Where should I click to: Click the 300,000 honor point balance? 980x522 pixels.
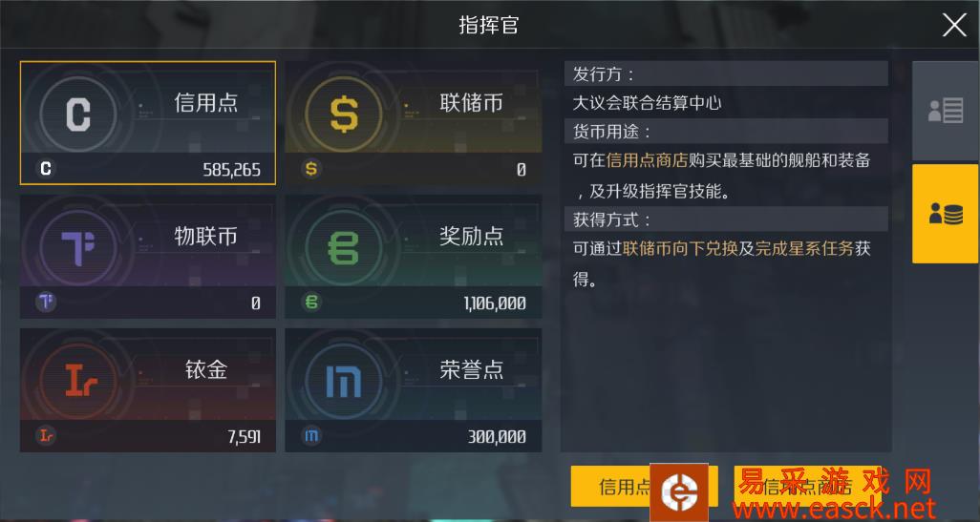497,436
